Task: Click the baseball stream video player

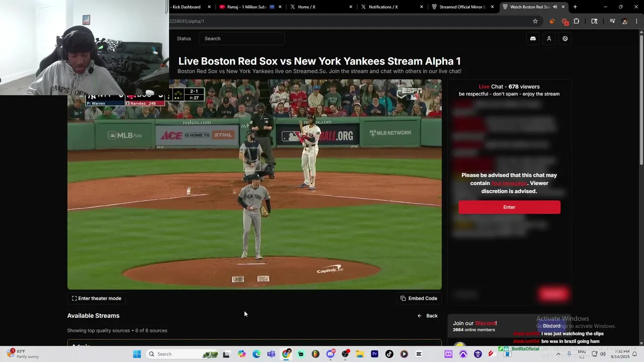Action: 255,185
